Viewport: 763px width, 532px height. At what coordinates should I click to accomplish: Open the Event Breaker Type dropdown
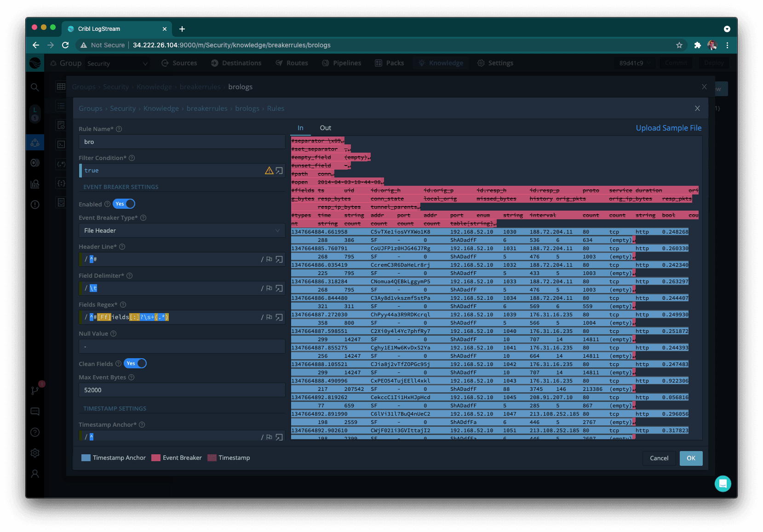(182, 230)
